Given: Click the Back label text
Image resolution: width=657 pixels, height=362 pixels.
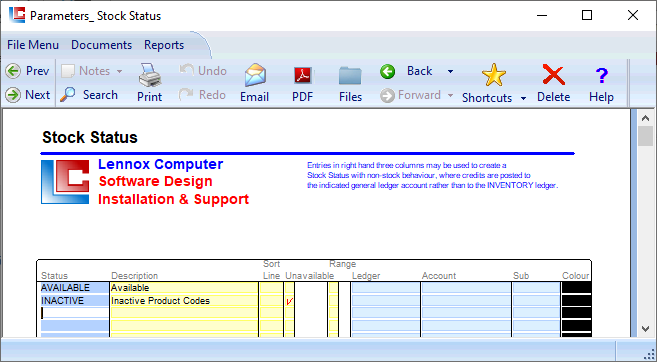Looking at the screenshot, I should (x=419, y=71).
